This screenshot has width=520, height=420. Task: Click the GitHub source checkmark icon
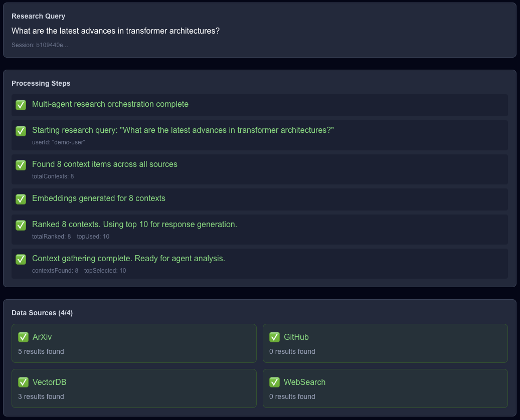click(274, 337)
